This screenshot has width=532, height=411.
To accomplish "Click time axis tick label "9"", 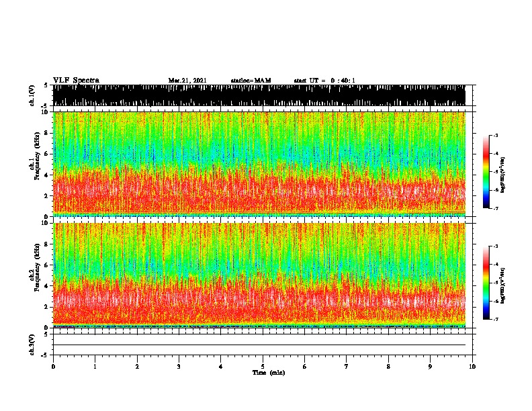I will pos(430,367).
